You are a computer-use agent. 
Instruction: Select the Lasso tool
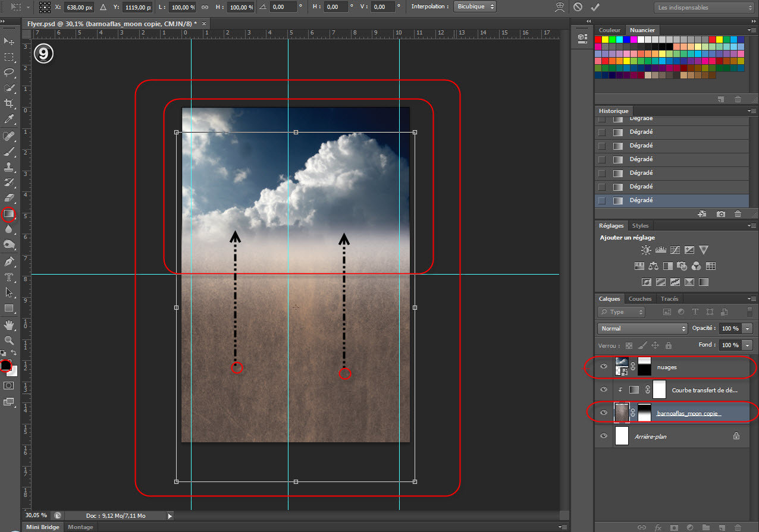coord(9,73)
